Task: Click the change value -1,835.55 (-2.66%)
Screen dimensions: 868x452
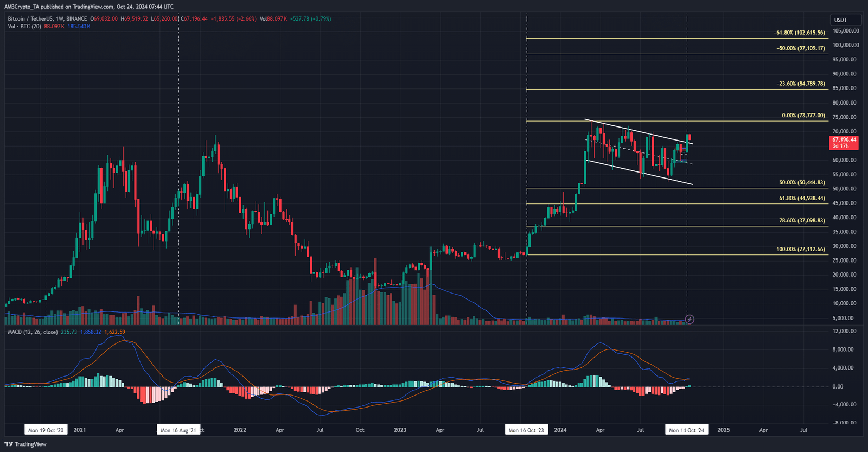Action: click(x=234, y=19)
